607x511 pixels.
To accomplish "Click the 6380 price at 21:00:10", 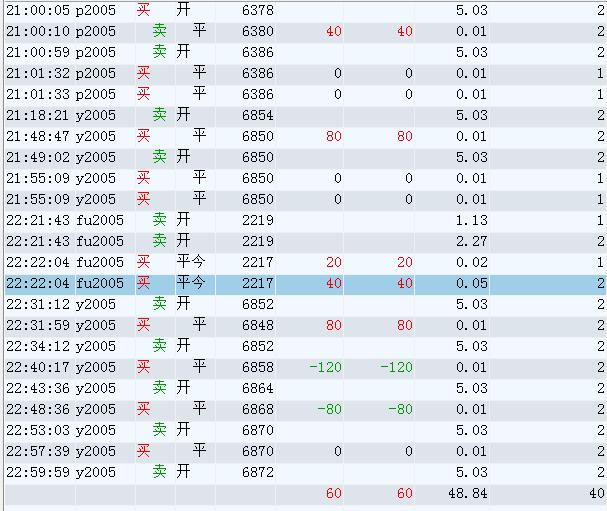I will pos(257,31).
